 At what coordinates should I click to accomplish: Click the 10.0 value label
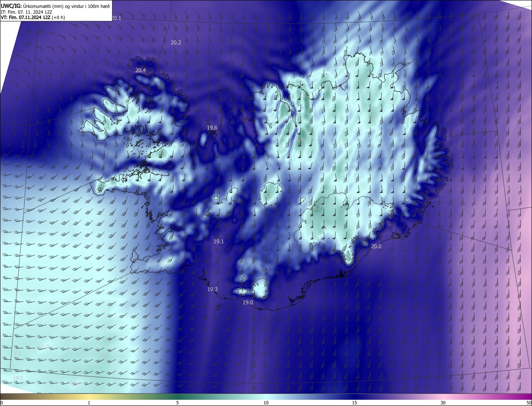tap(44, 347)
